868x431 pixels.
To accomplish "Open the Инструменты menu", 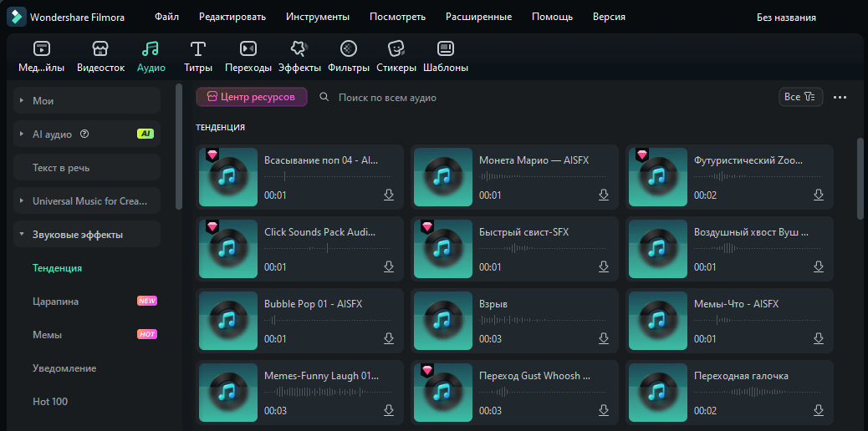I will click(x=318, y=18).
